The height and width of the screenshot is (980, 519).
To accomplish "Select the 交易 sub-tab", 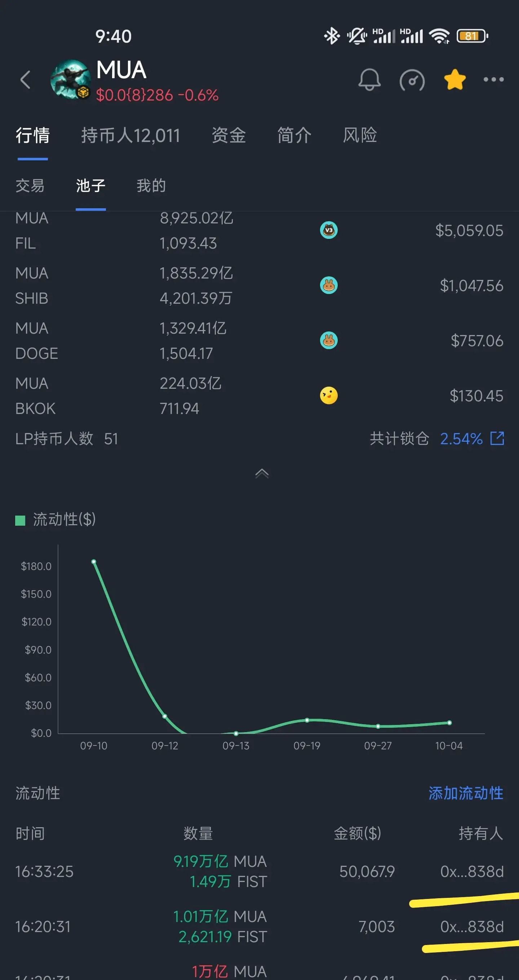I will 30,186.
